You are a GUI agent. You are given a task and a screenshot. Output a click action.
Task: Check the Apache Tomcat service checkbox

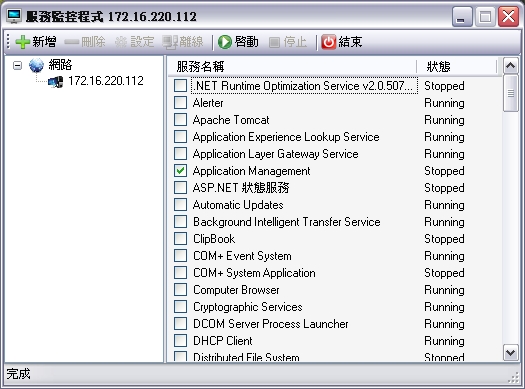[x=180, y=120]
